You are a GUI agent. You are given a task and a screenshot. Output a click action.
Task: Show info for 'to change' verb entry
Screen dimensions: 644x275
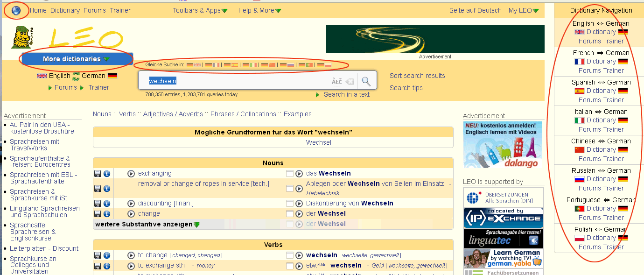pyautogui.click(x=107, y=255)
